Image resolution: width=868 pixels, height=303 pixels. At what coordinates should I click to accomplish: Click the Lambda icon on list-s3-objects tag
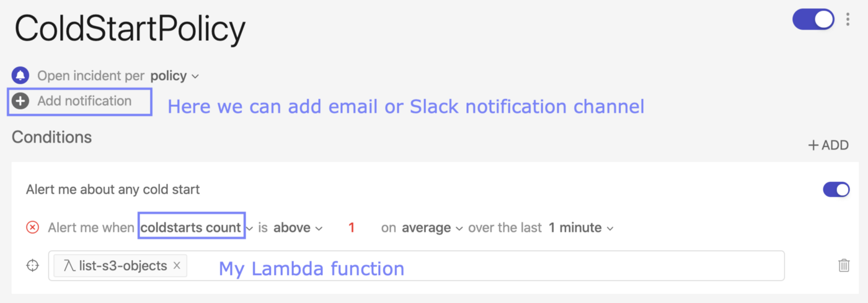point(68,266)
